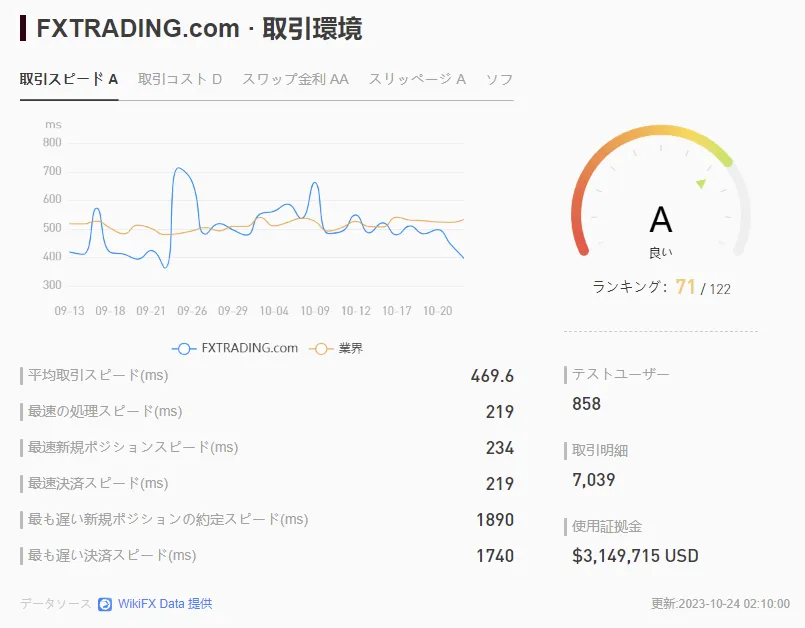Click the 800 y-axis label

coord(52,143)
